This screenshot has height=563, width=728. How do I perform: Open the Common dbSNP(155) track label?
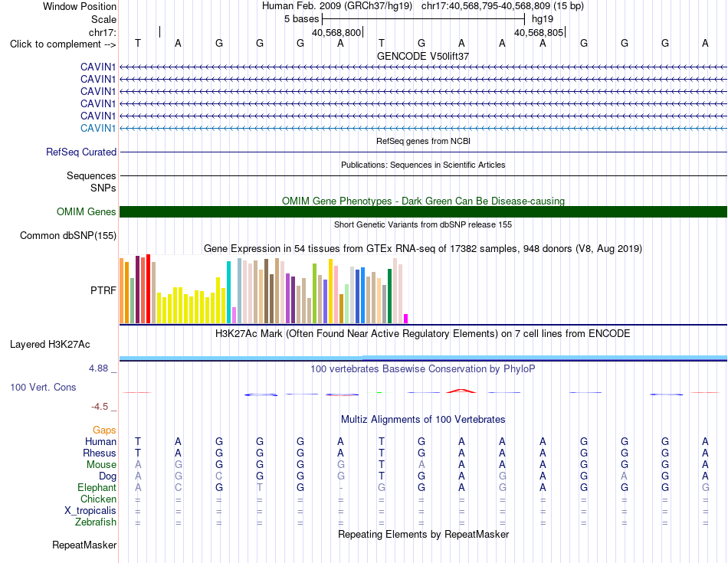pyautogui.click(x=68, y=235)
